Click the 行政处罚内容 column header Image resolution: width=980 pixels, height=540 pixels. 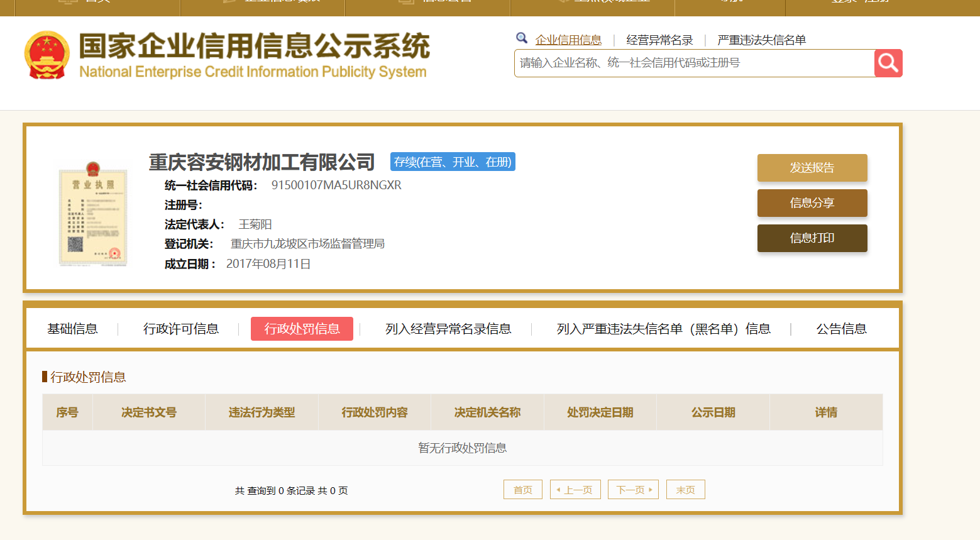point(375,412)
